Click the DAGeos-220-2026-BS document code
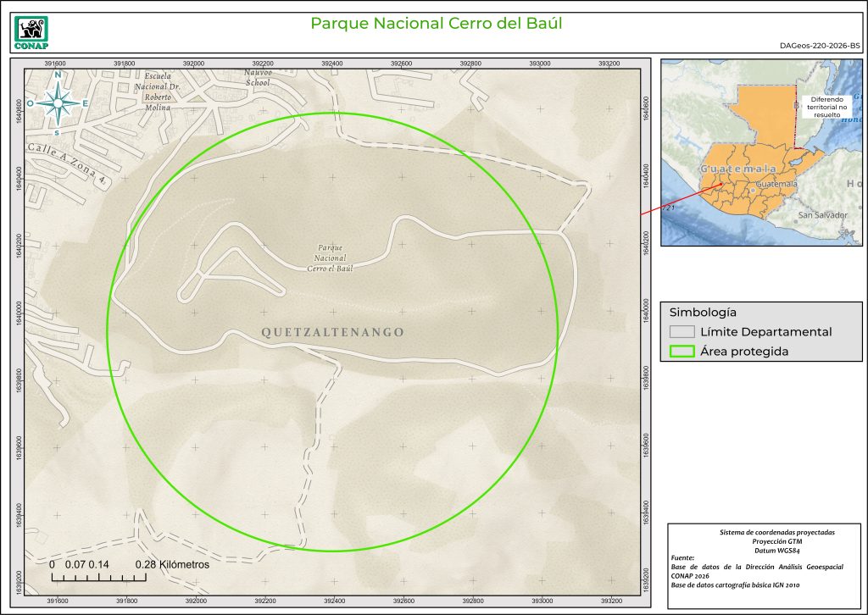This screenshot has height=615, width=868. coord(819,46)
